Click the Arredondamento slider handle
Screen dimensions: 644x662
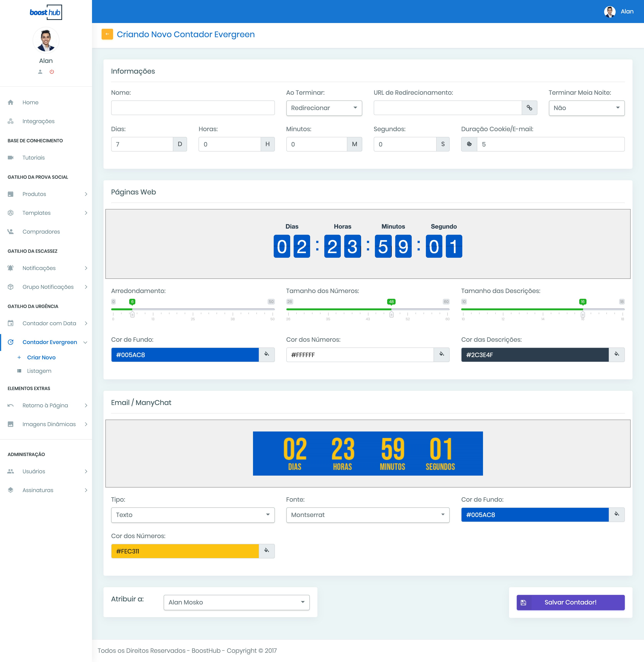[132, 315]
